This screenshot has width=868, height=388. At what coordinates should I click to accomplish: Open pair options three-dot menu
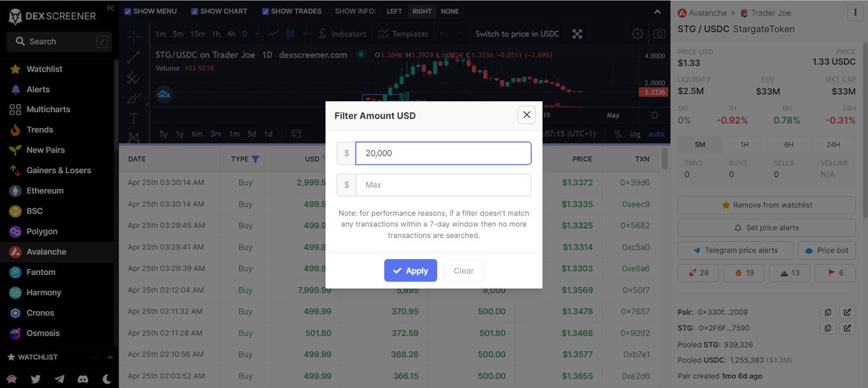point(856,13)
